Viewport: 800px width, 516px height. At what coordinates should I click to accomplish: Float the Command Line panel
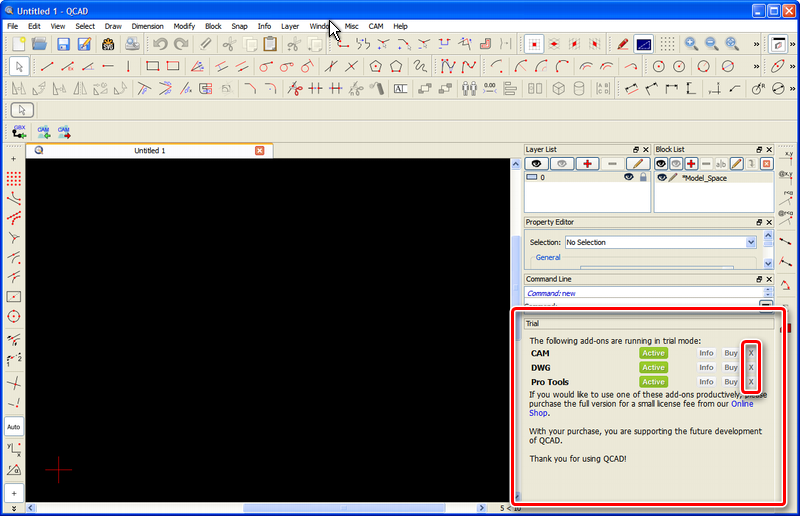pyautogui.click(x=759, y=279)
